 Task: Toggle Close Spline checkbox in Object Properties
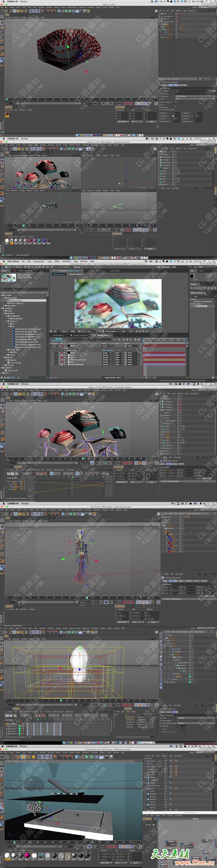pyautogui.click(x=178, y=721)
